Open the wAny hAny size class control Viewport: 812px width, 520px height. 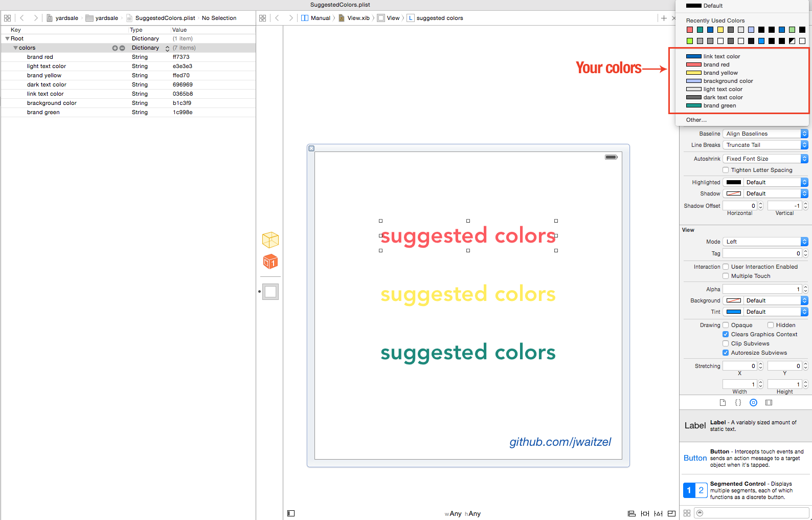(462, 513)
